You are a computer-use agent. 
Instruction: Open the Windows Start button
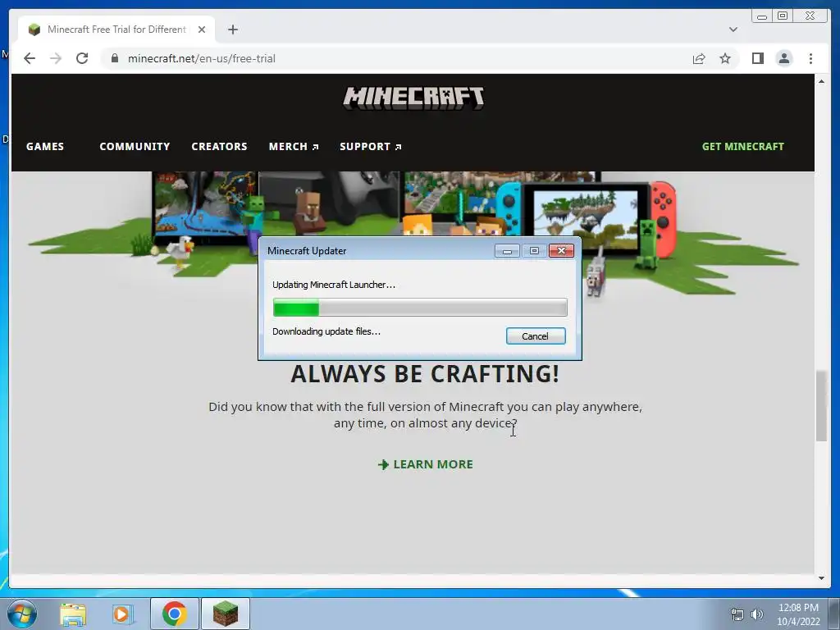[x=21, y=614]
